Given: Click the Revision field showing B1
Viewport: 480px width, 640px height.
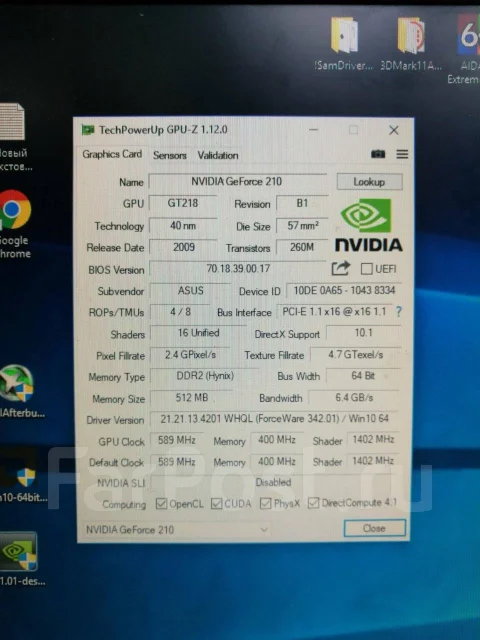Looking at the screenshot, I should click(302, 203).
